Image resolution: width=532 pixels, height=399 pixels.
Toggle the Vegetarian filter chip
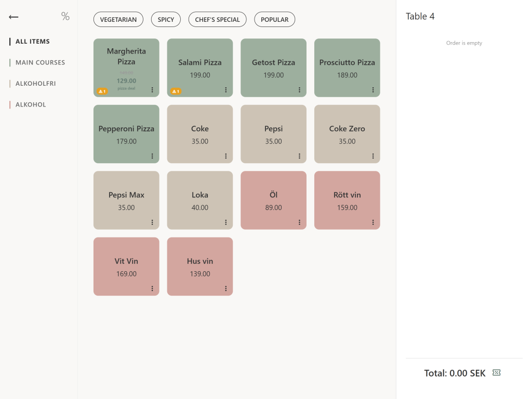pyautogui.click(x=118, y=19)
